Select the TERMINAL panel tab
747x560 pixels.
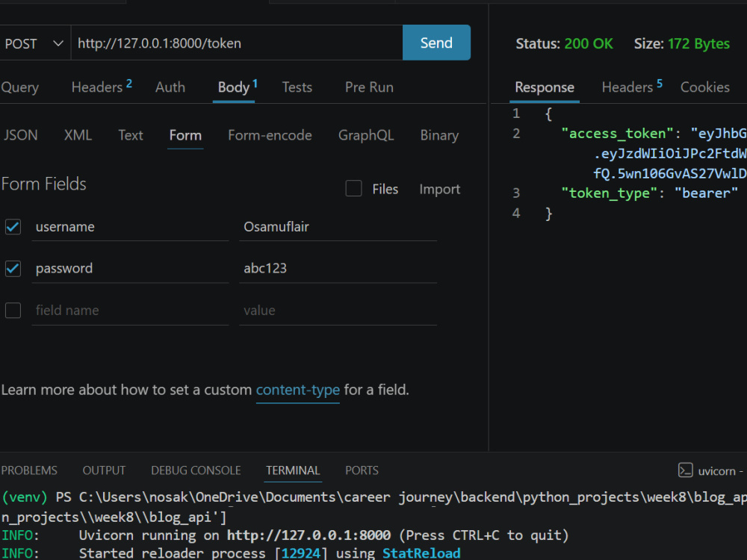pos(293,470)
